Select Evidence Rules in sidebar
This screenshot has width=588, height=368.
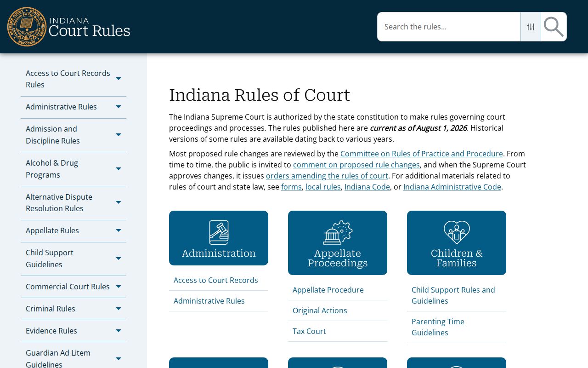point(51,331)
